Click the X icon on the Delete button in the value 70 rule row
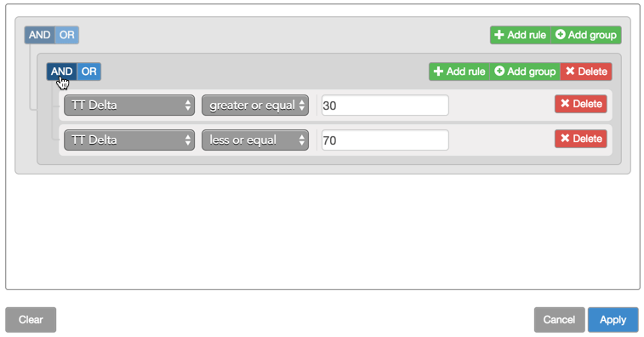Screen dimensions: 644x337 565,139
